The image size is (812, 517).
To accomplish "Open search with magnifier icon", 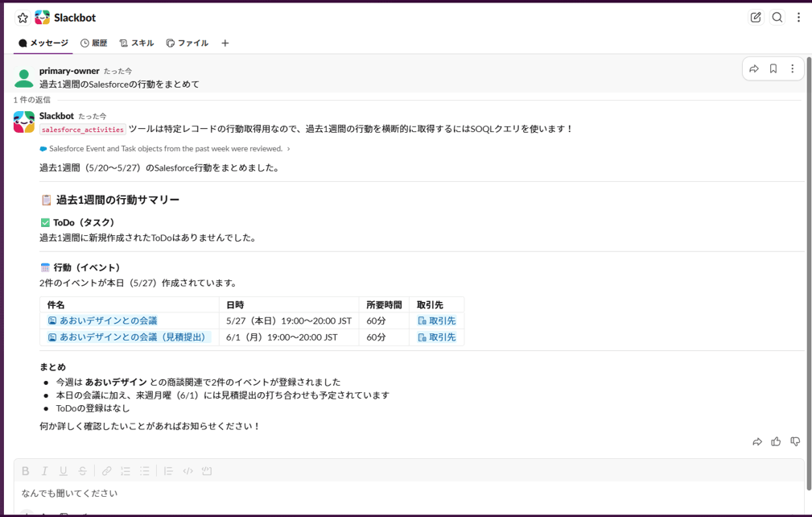I will coord(777,18).
